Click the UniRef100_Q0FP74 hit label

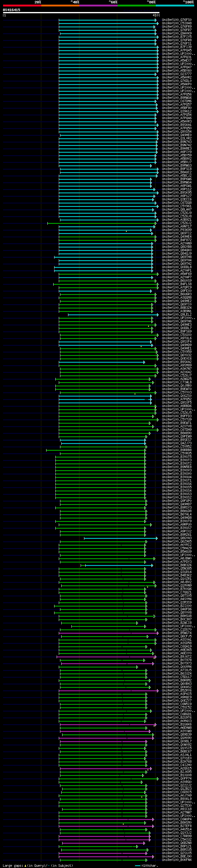(x=177, y=778)
